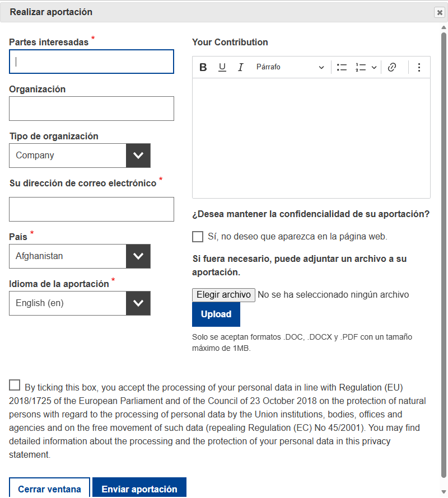
Task: Open the Tipo de organización dropdown
Action: [80, 156]
